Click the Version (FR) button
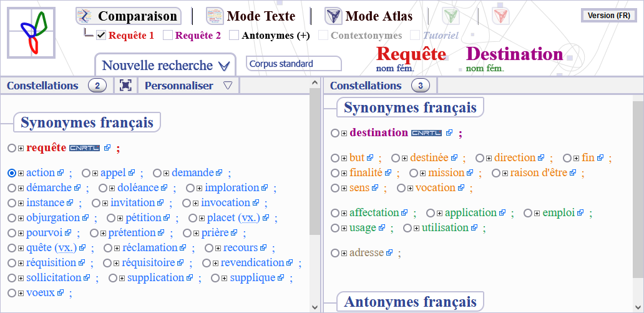644x313 pixels. point(608,16)
